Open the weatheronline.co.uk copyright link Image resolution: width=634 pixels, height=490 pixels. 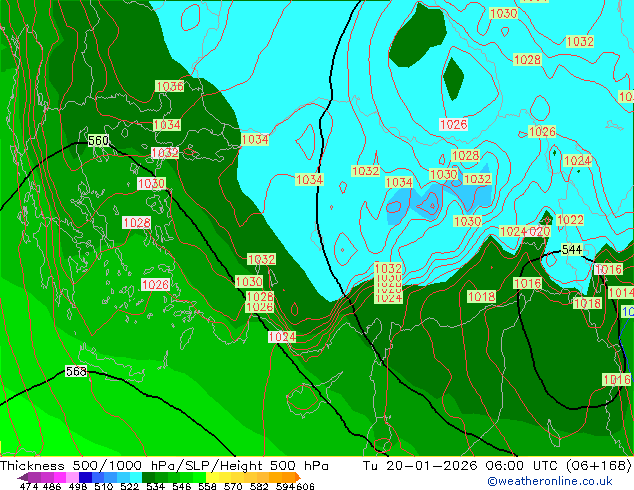[550, 481]
